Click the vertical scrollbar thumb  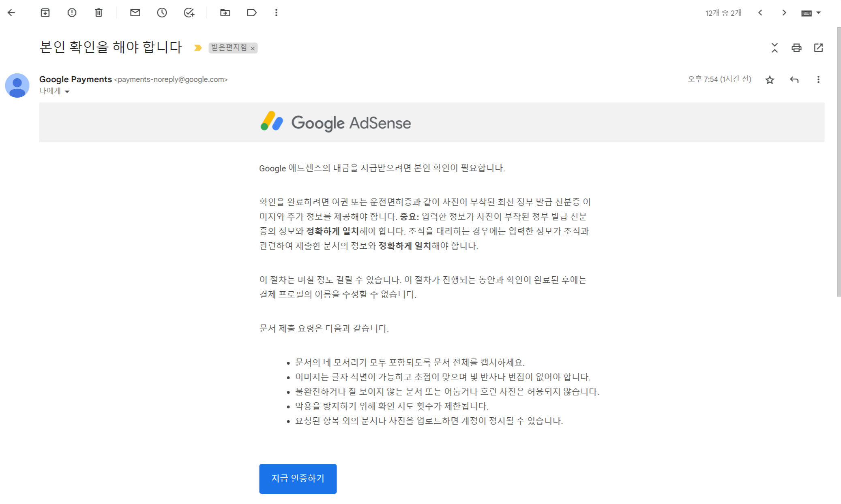(x=839, y=162)
